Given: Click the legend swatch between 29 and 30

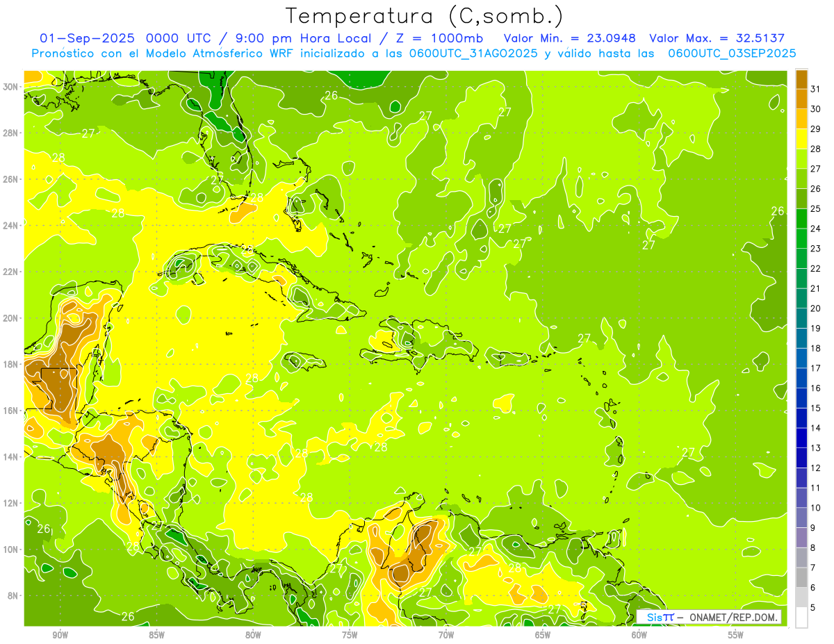Looking at the screenshot, I should 801,119.
